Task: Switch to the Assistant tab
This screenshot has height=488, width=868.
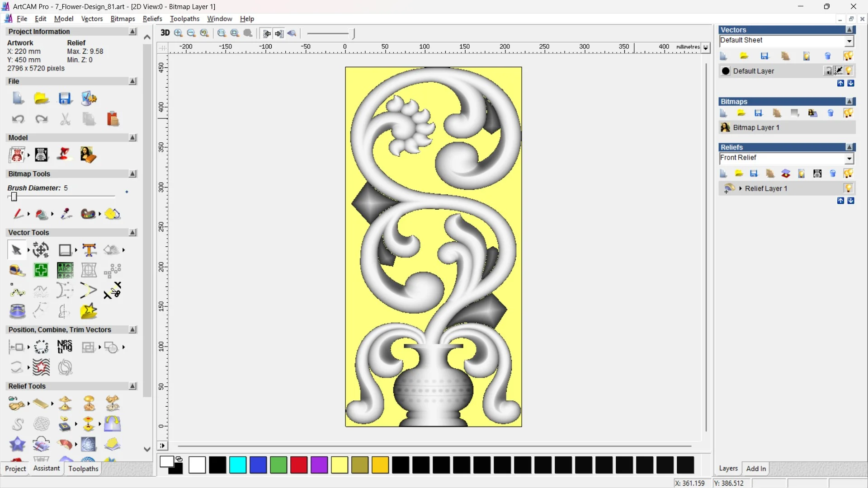Action: point(46,469)
